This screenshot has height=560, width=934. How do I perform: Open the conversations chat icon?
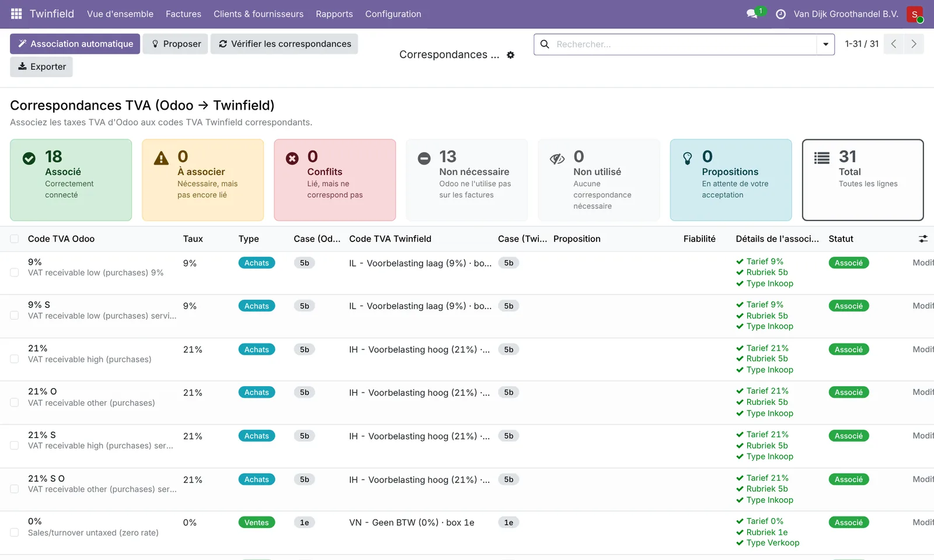752,13
